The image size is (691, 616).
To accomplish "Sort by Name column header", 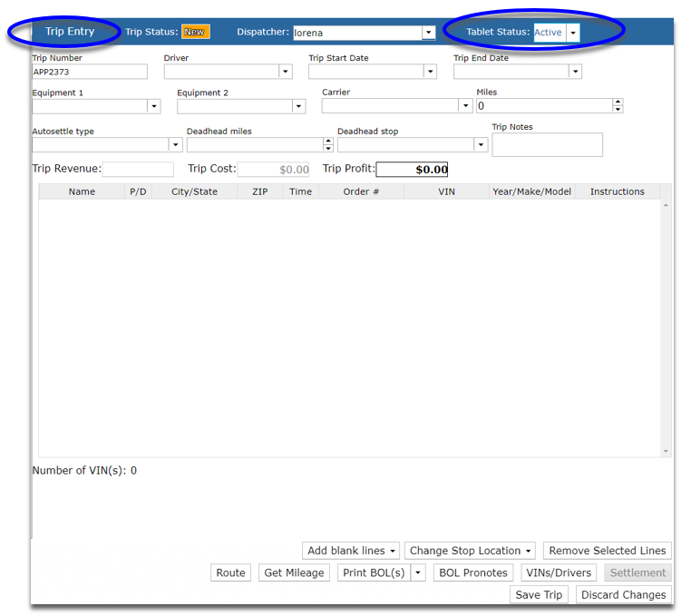I will tap(82, 191).
